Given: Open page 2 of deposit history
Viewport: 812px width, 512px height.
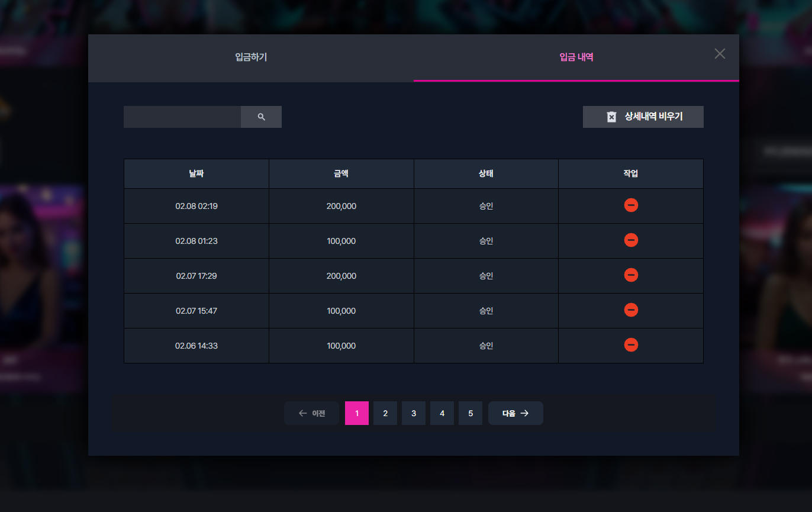Looking at the screenshot, I should 385,413.
